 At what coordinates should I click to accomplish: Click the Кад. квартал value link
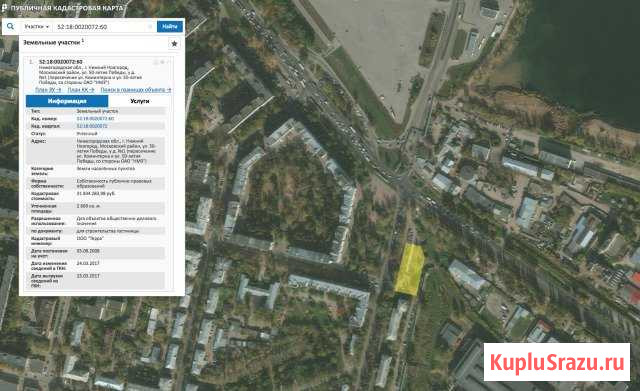click(92, 126)
